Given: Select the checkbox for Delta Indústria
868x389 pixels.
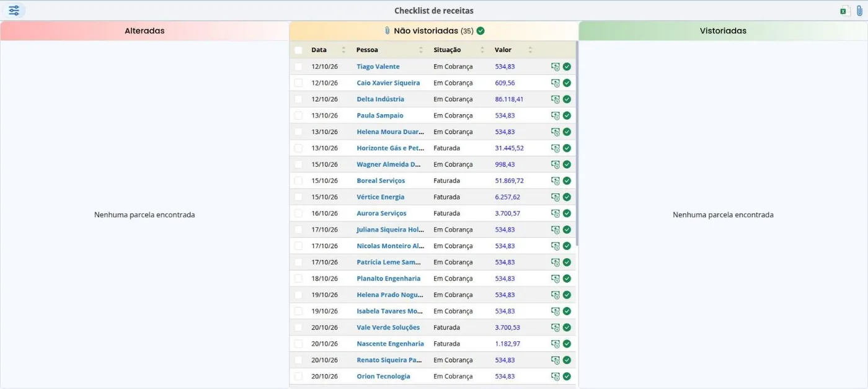Looking at the screenshot, I should 299,99.
